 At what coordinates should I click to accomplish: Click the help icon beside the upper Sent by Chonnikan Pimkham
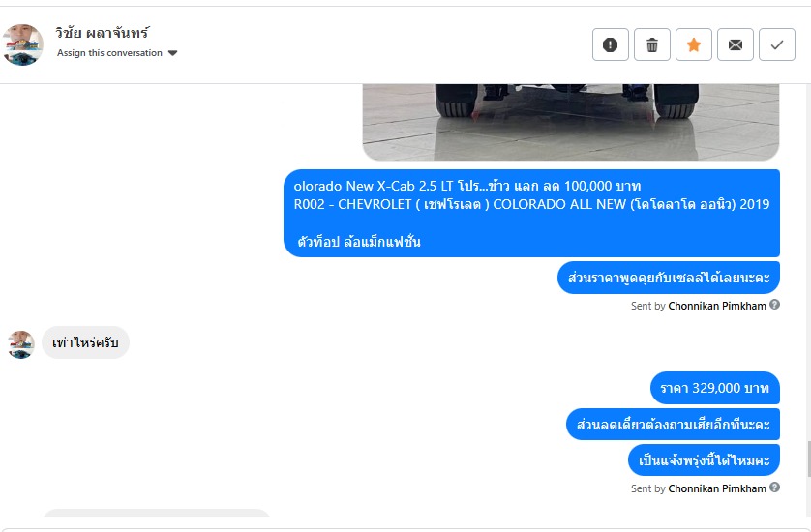[x=774, y=305]
